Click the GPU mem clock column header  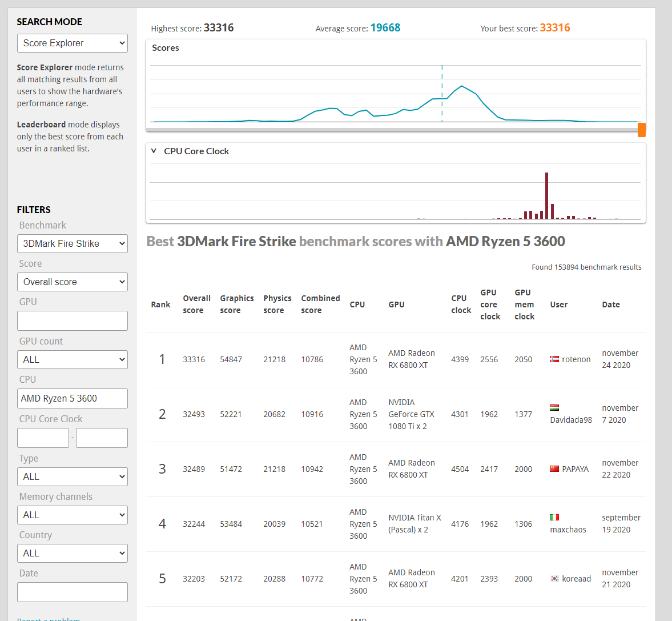(525, 304)
